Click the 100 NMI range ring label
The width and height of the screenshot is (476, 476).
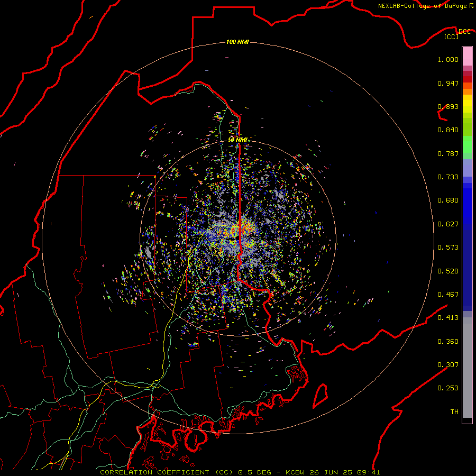(237, 42)
